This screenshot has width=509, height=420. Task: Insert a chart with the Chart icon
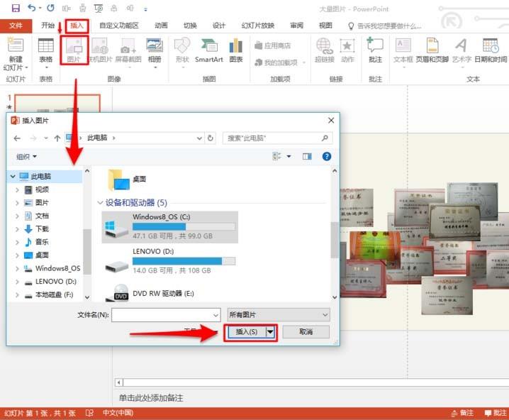pos(236,50)
